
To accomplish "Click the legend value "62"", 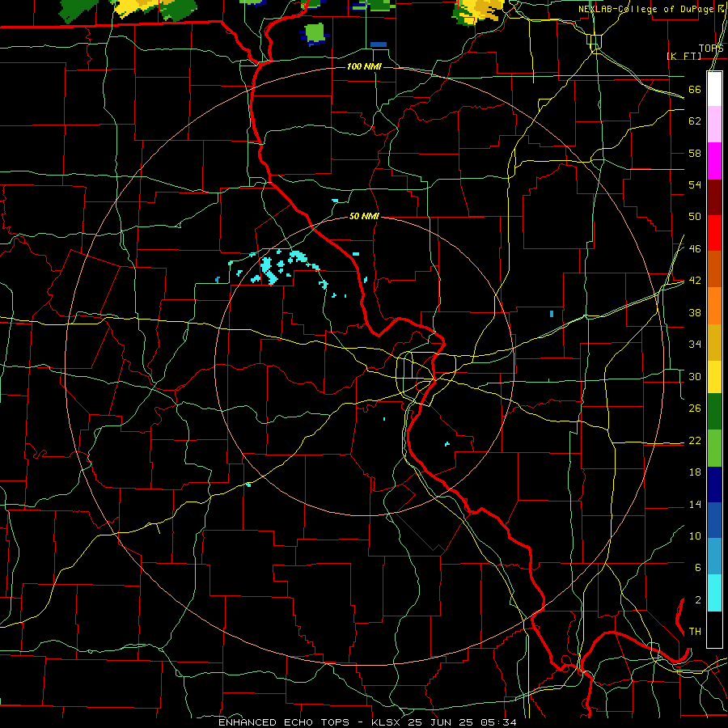I will pyautogui.click(x=695, y=121).
